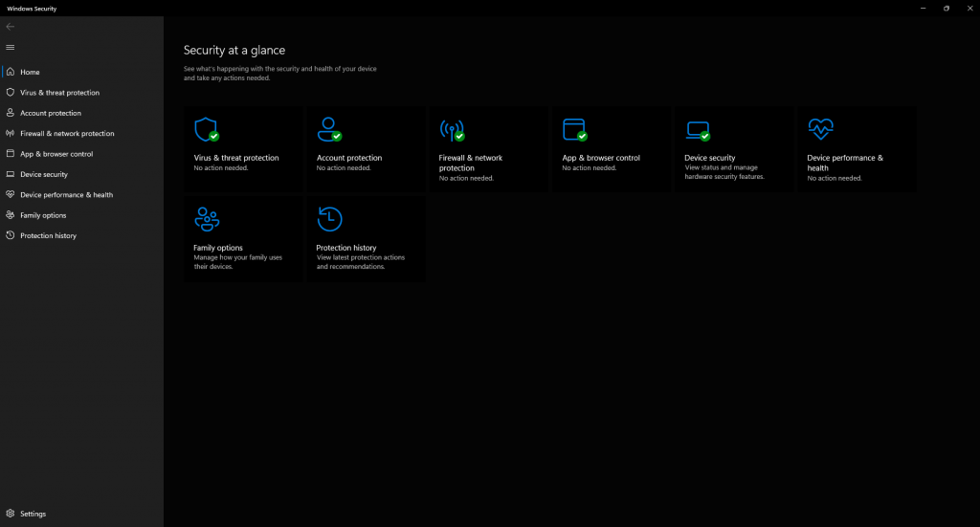
Task: Click the clock icon beside Protection history in sidebar
Action: [10, 235]
